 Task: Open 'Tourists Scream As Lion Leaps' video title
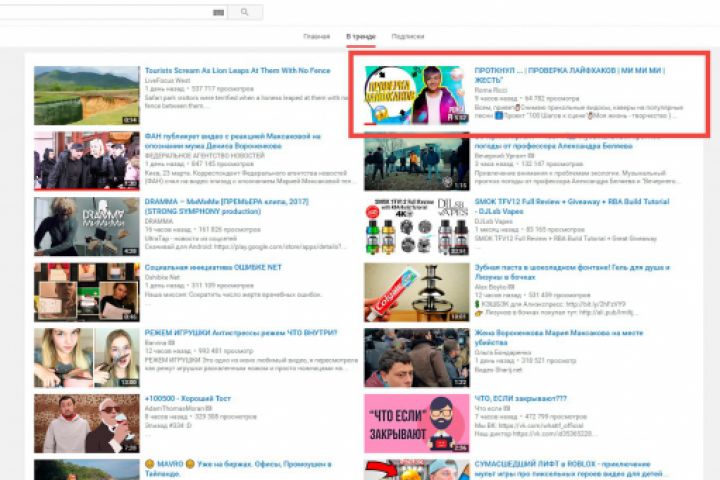pos(237,70)
